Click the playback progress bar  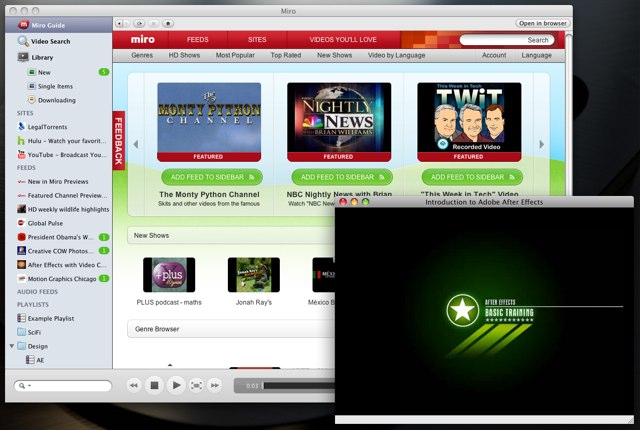[x=299, y=386]
